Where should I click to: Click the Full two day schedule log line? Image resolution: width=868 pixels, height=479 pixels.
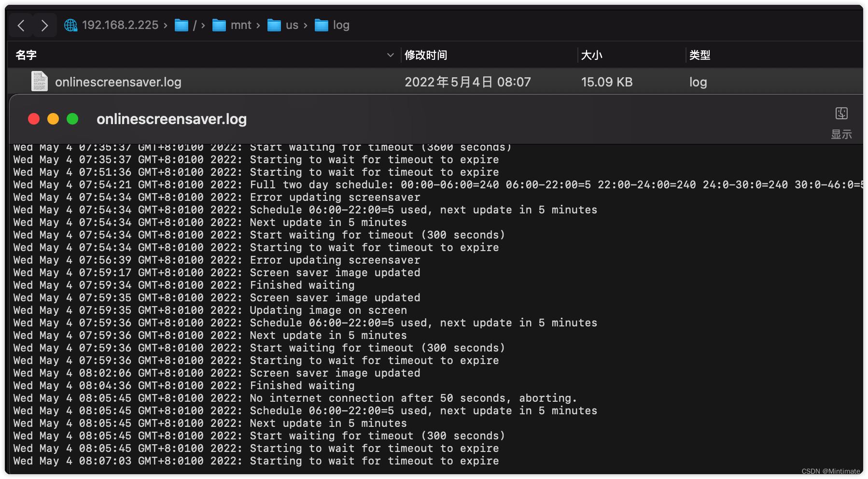coord(438,185)
